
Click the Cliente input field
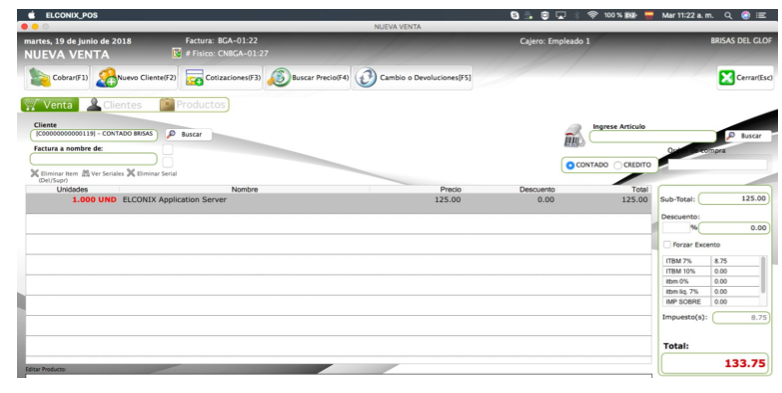94,135
